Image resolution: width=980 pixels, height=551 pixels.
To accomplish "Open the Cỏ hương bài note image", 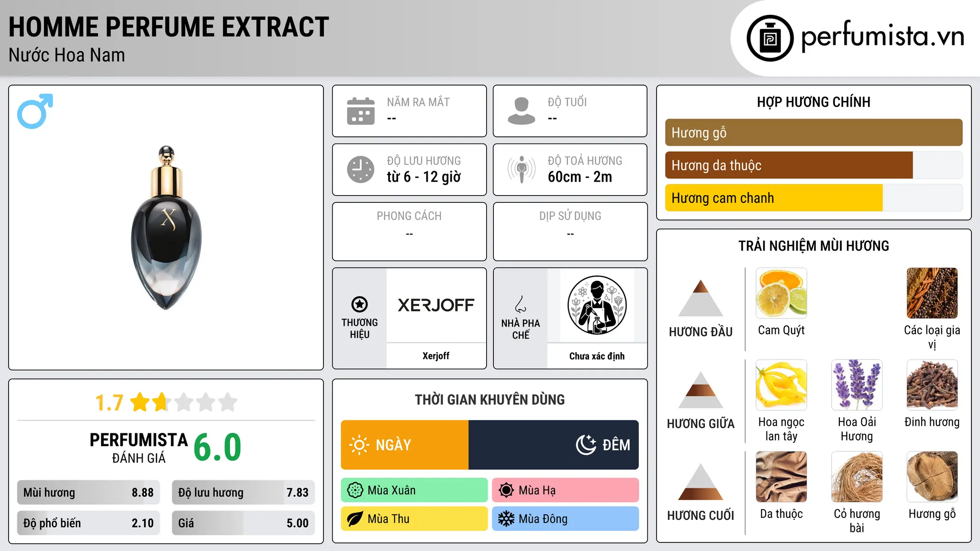I will pyautogui.click(x=857, y=477).
